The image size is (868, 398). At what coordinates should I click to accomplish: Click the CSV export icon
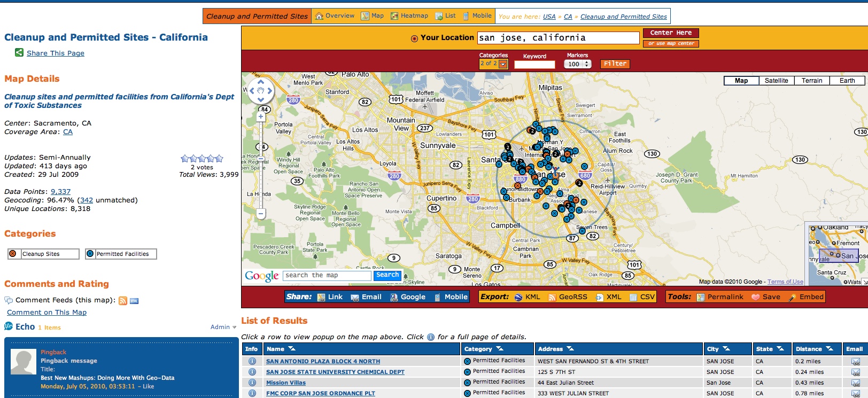coord(633,298)
